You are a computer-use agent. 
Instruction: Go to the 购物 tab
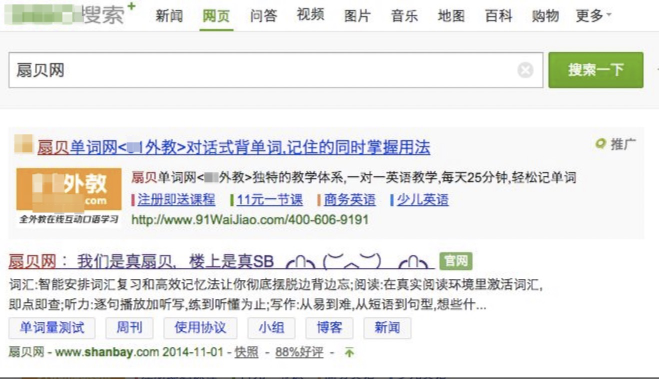point(546,16)
